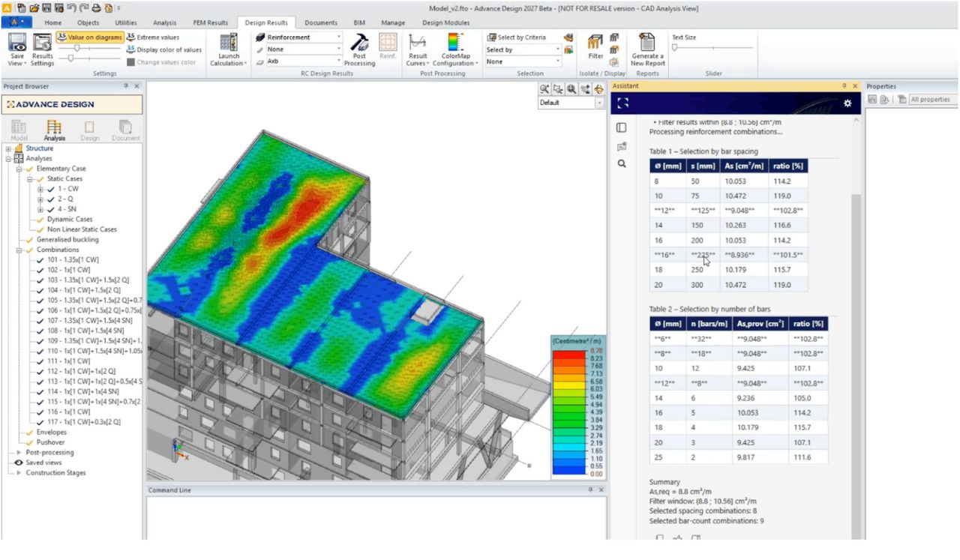Click the Filter icon in Isolate / Display

pyautogui.click(x=595, y=42)
